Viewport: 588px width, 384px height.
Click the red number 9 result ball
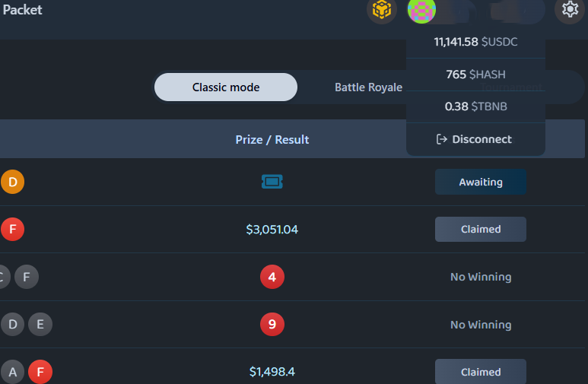coord(272,324)
